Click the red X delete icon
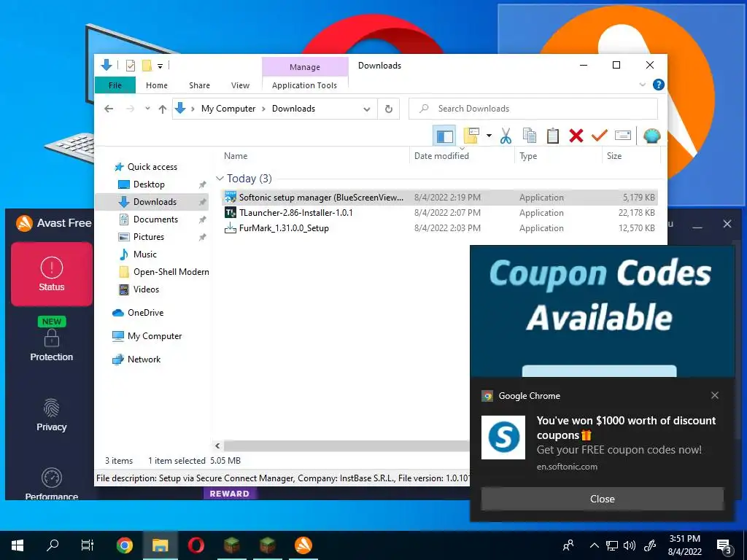 point(576,136)
